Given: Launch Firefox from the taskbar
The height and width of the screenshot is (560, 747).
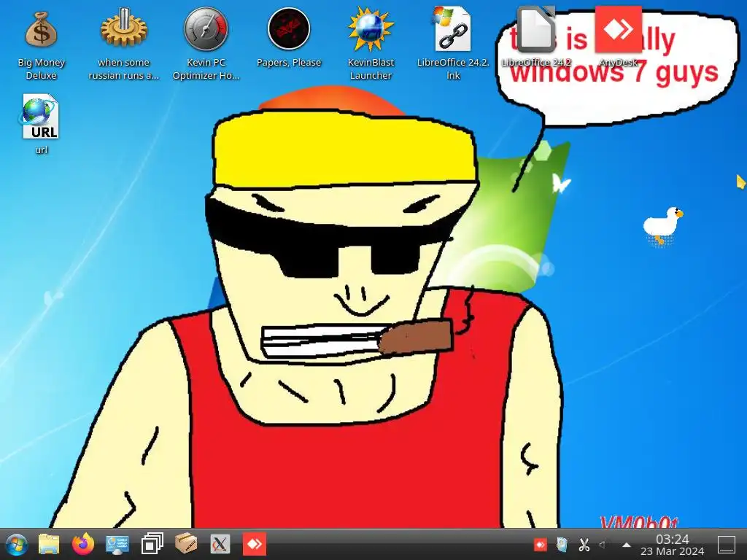Looking at the screenshot, I should [83, 544].
